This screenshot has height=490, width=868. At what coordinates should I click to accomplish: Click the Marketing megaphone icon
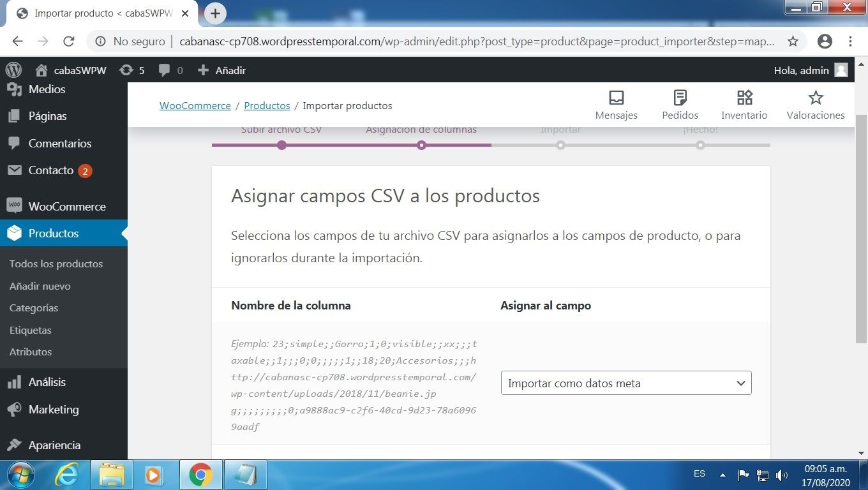point(14,410)
